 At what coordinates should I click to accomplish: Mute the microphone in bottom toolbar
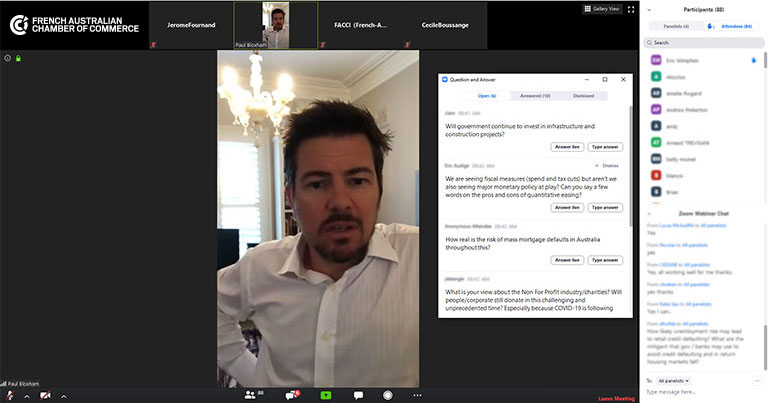click(x=10, y=394)
